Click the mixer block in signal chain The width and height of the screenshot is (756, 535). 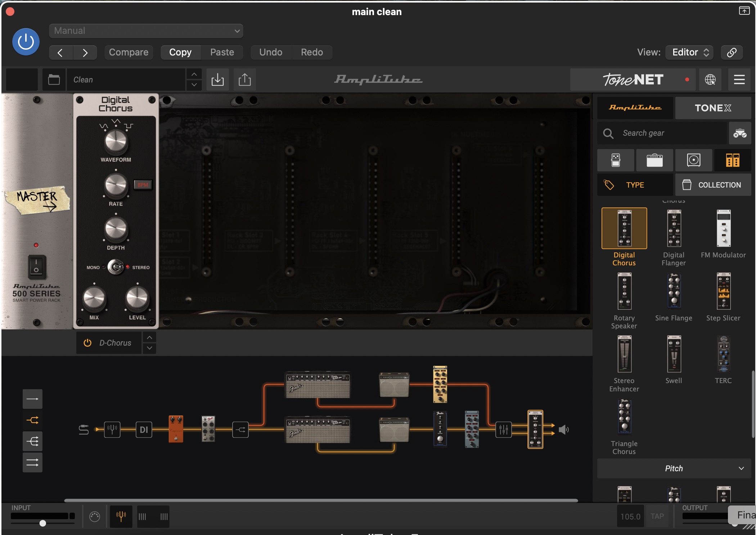[503, 430]
